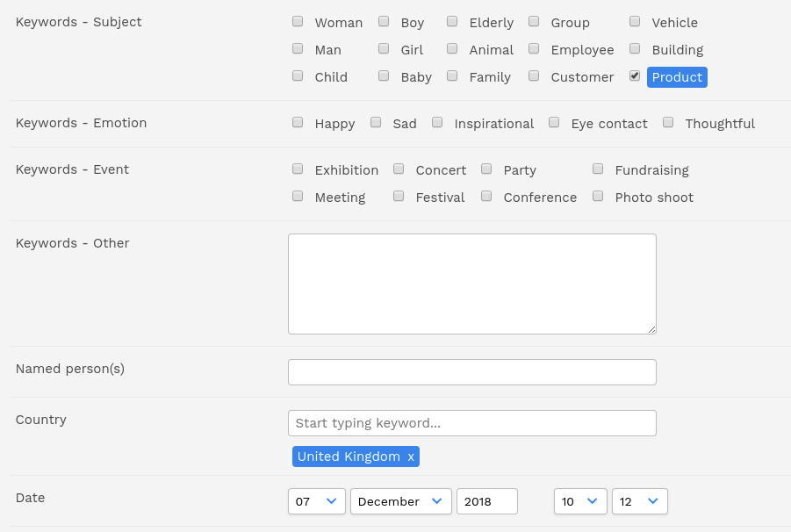
Task: Open the hour dropdown showing 10
Action: coord(580,501)
